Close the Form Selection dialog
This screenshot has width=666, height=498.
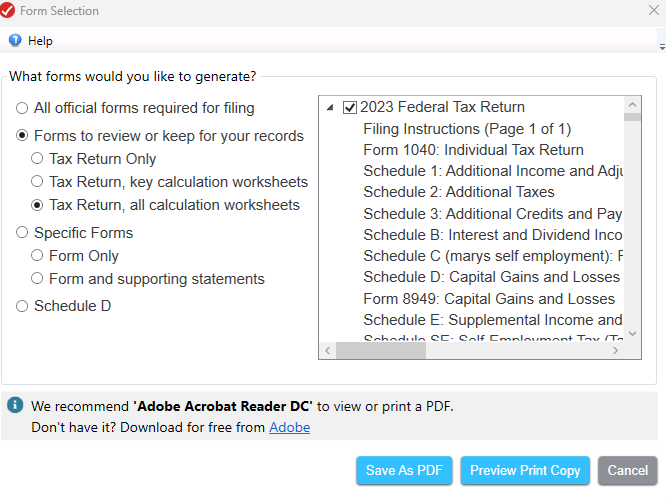coord(653,11)
